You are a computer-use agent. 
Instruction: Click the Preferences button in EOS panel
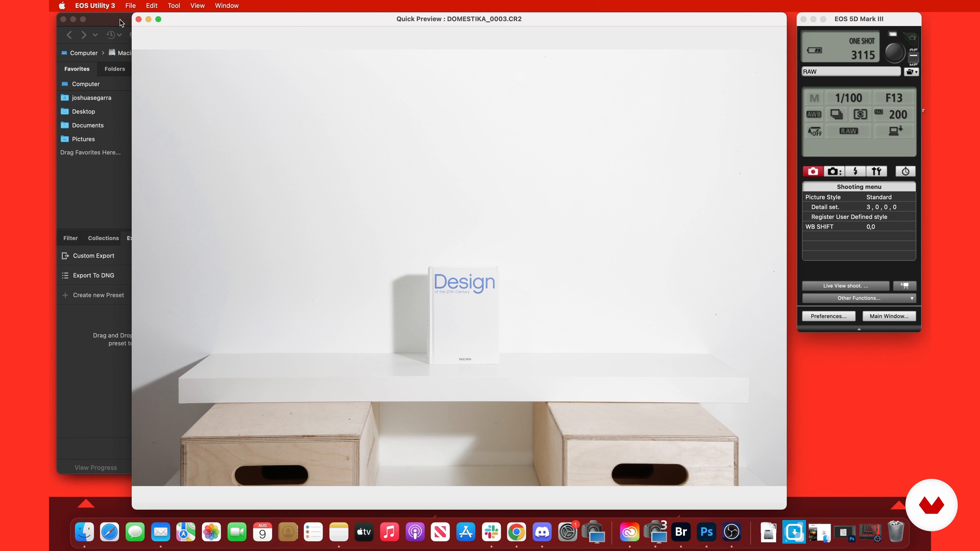pos(829,316)
